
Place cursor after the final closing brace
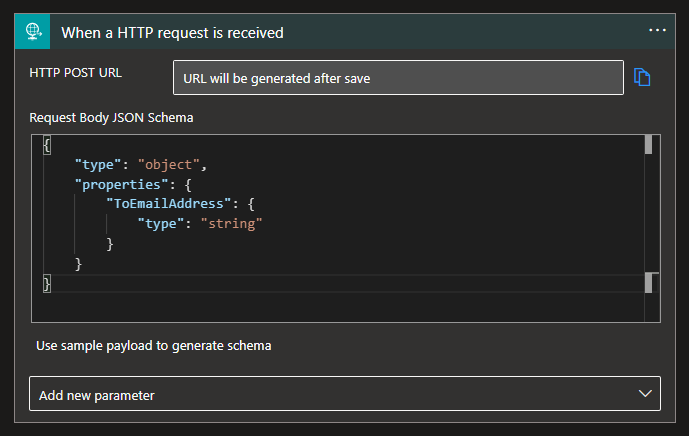[x=51, y=285]
